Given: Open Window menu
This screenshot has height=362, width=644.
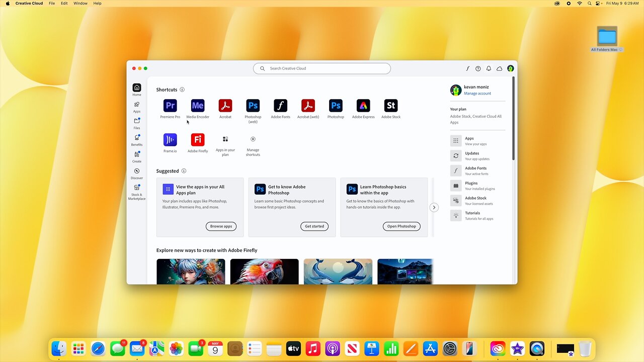Looking at the screenshot, I should point(80,4).
